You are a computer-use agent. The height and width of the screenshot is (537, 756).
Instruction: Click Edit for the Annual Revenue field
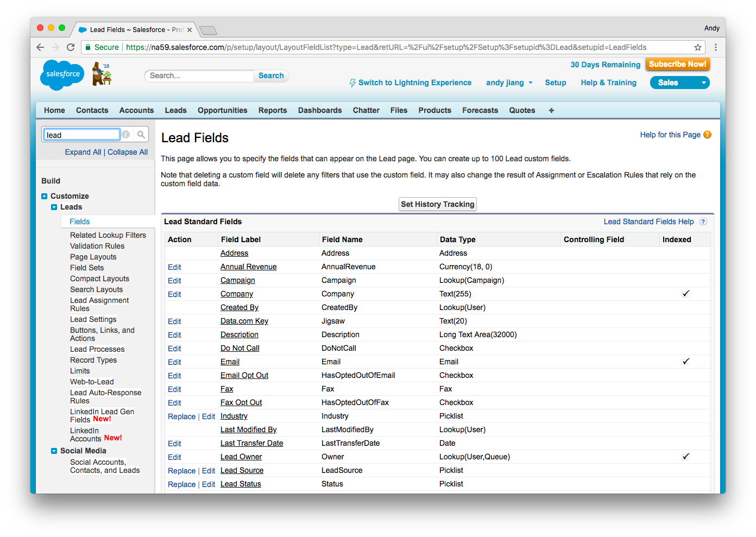(174, 267)
